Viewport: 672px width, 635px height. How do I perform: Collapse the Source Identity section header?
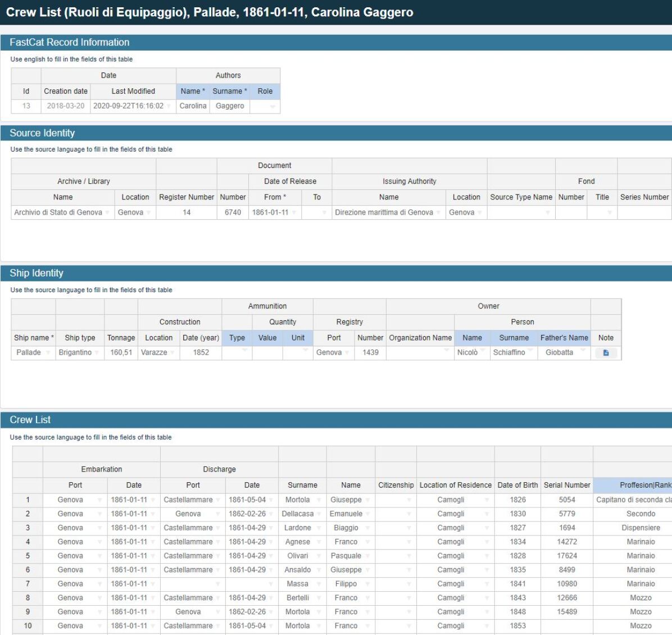click(x=336, y=133)
